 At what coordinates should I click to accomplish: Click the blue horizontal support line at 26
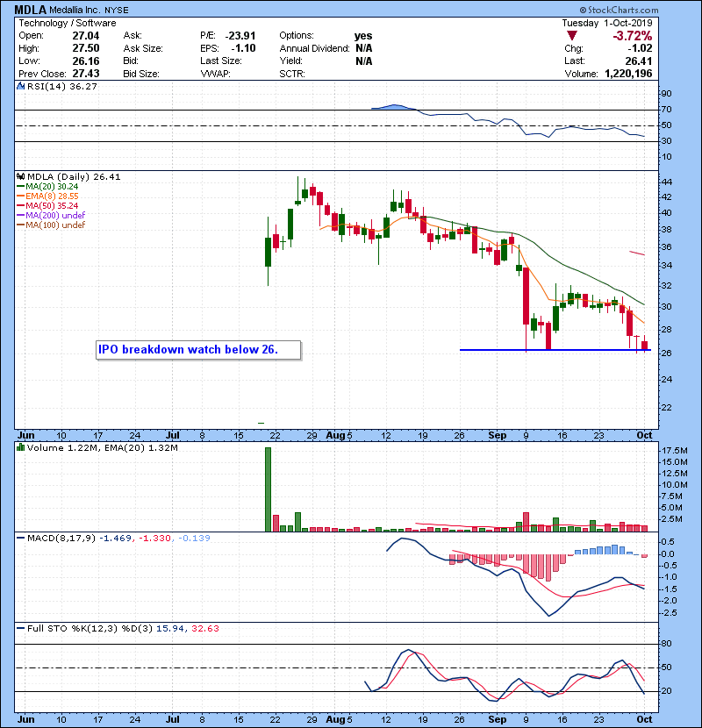click(555, 350)
